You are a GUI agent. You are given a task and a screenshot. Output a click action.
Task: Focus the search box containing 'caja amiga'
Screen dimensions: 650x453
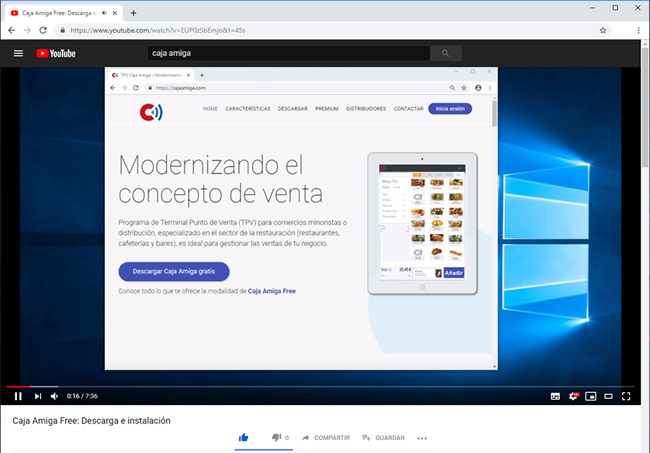(289, 53)
